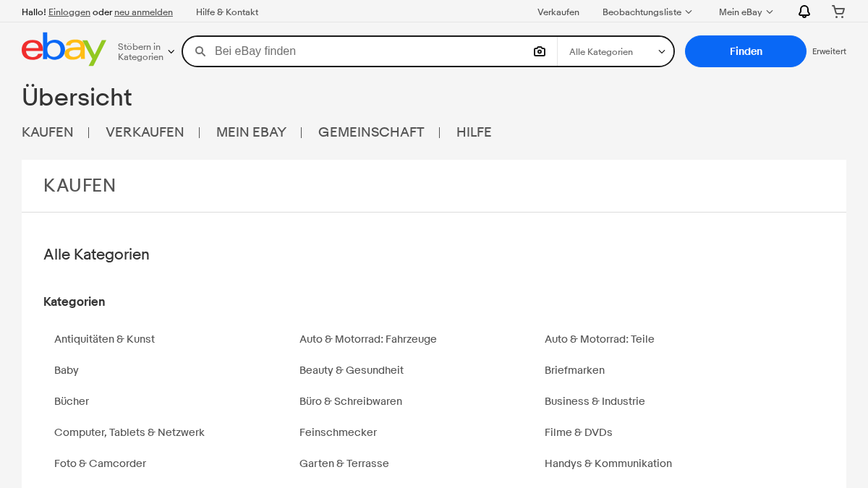Select the HILFE tab
Image resolution: width=868 pixels, height=488 pixels.
click(474, 132)
